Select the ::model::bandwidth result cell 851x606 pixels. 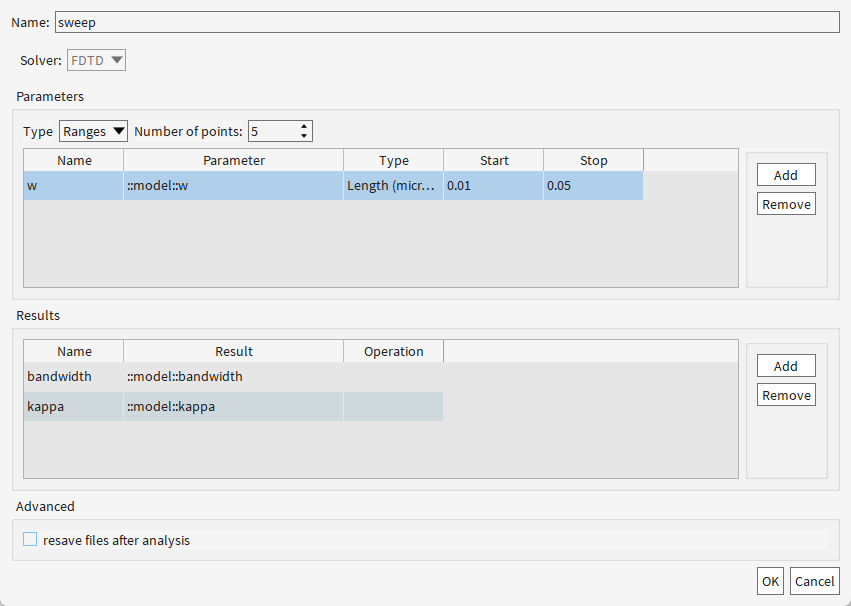[x=233, y=377]
